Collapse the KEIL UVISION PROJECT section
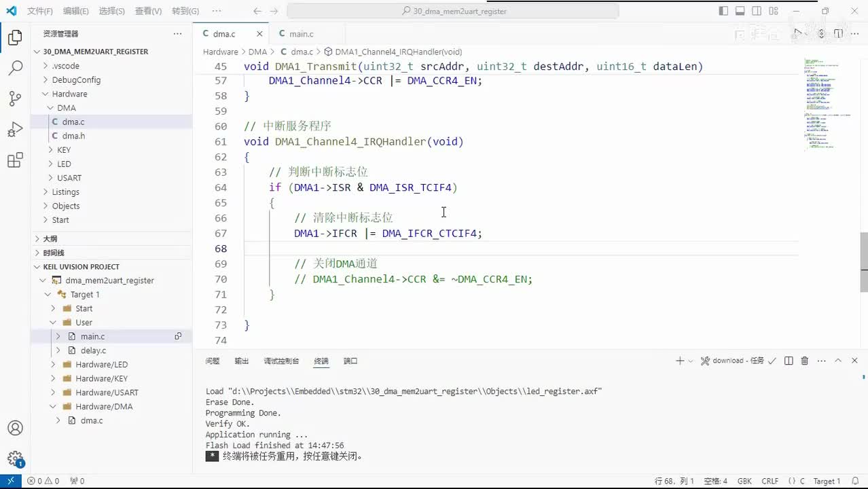Image resolution: width=868 pixels, height=489 pixels. pyautogui.click(x=81, y=267)
